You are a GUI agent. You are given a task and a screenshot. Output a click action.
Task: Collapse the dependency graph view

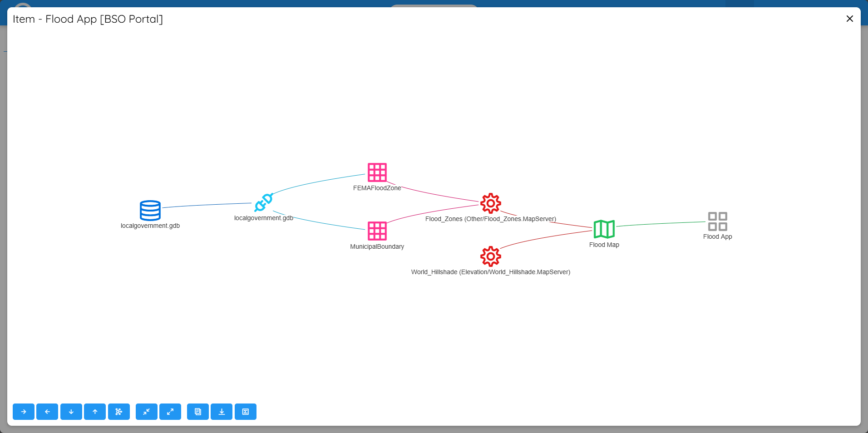pyautogui.click(x=146, y=412)
